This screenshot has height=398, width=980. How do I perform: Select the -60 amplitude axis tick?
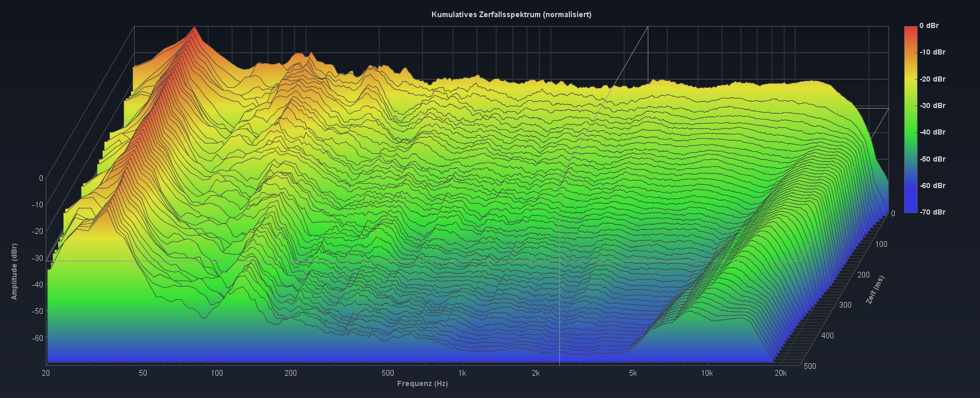pos(37,338)
